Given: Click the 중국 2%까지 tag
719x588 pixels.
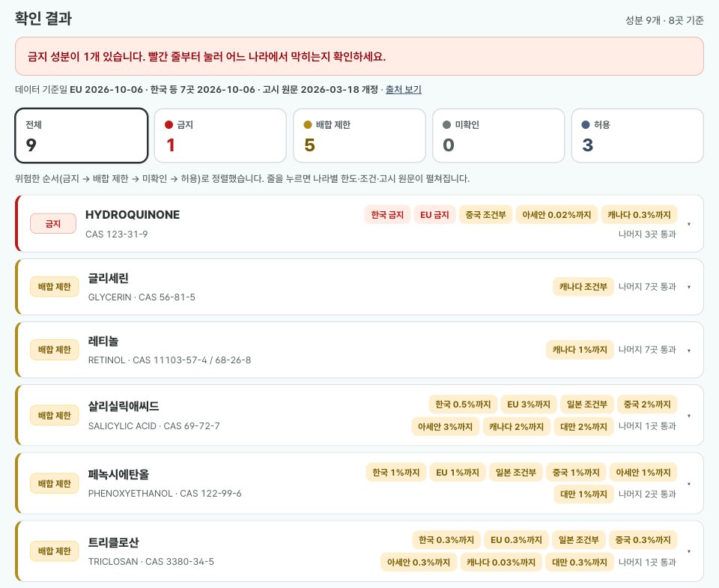Looking at the screenshot, I should [647, 404].
